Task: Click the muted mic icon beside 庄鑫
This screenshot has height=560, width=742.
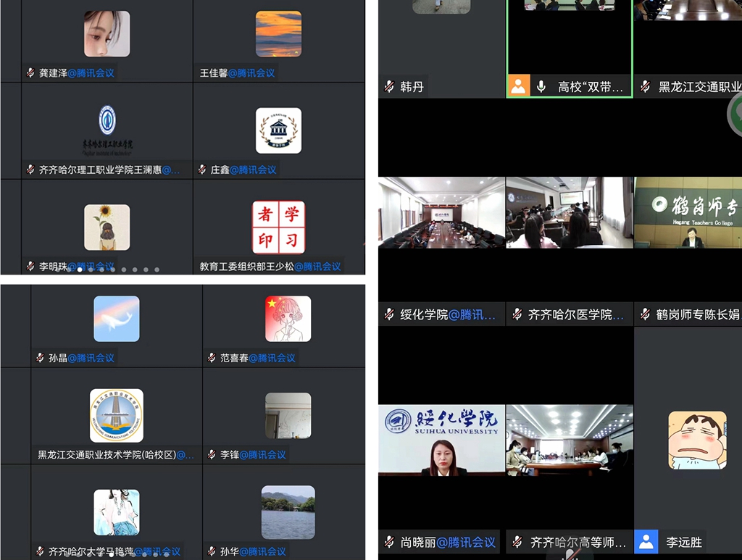Action: point(202,170)
